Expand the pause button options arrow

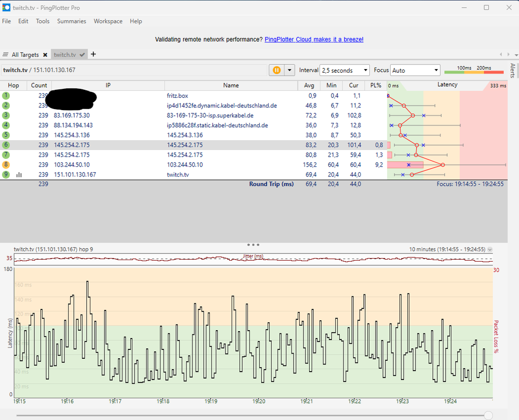coord(289,70)
